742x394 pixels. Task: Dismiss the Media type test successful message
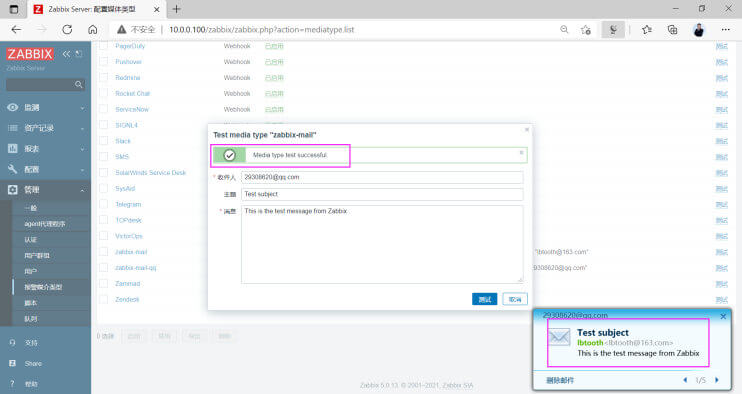tap(521, 153)
